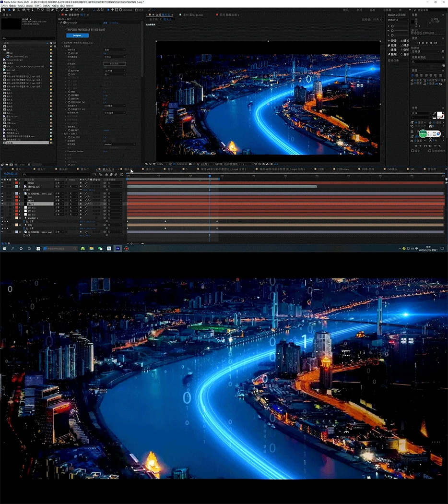
Task: Open viewer magnification 100% dropdown
Action: click(162, 164)
